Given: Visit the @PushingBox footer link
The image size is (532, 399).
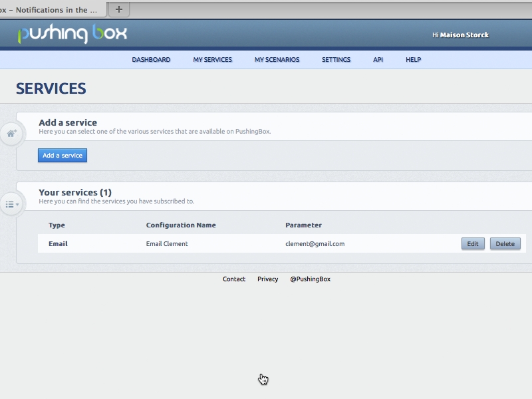Looking at the screenshot, I should coord(310,279).
